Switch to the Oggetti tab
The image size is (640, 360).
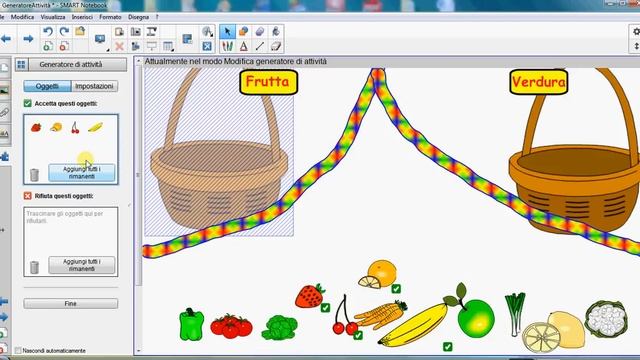coord(47,86)
